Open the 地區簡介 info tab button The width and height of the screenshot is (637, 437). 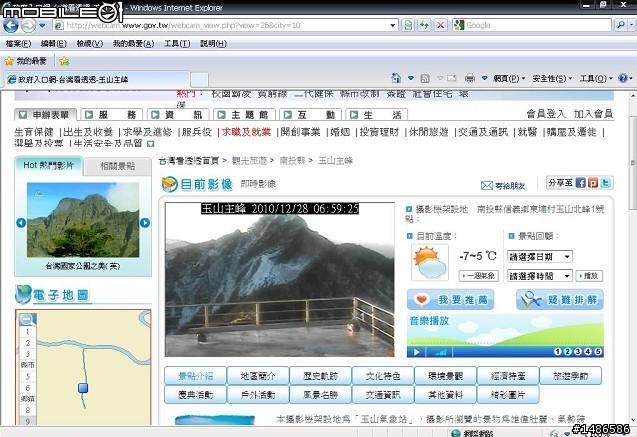(258, 376)
